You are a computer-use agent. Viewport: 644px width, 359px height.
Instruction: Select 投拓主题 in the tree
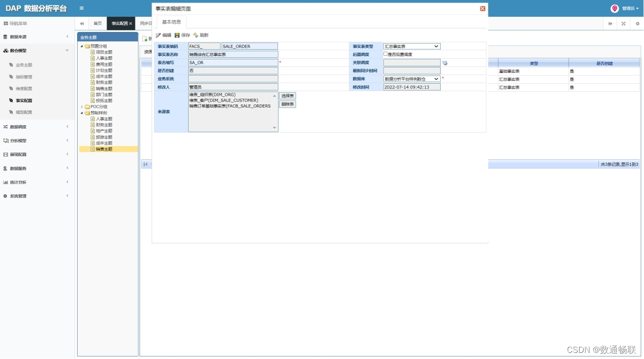(104, 101)
